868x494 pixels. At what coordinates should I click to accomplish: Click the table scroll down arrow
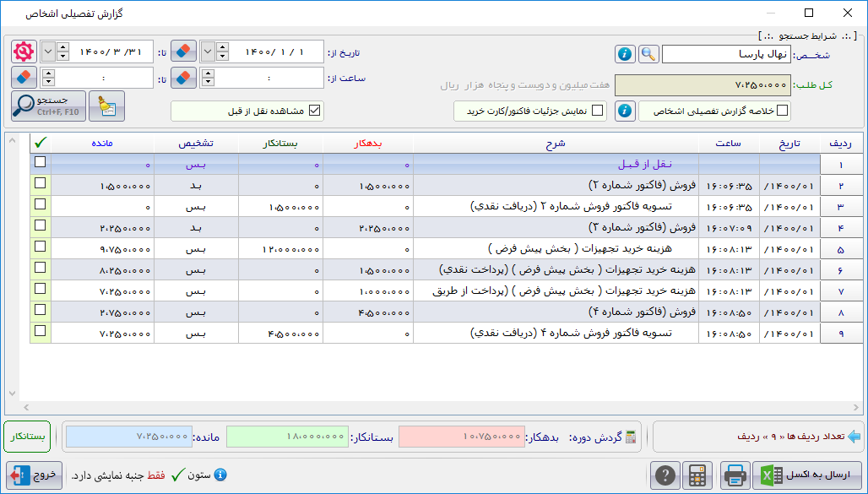click(12, 394)
